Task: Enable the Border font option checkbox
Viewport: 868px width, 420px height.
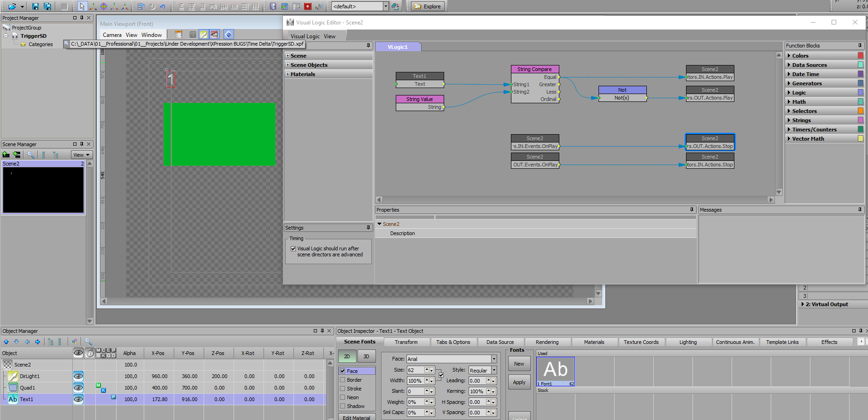Action: click(342, 380)
